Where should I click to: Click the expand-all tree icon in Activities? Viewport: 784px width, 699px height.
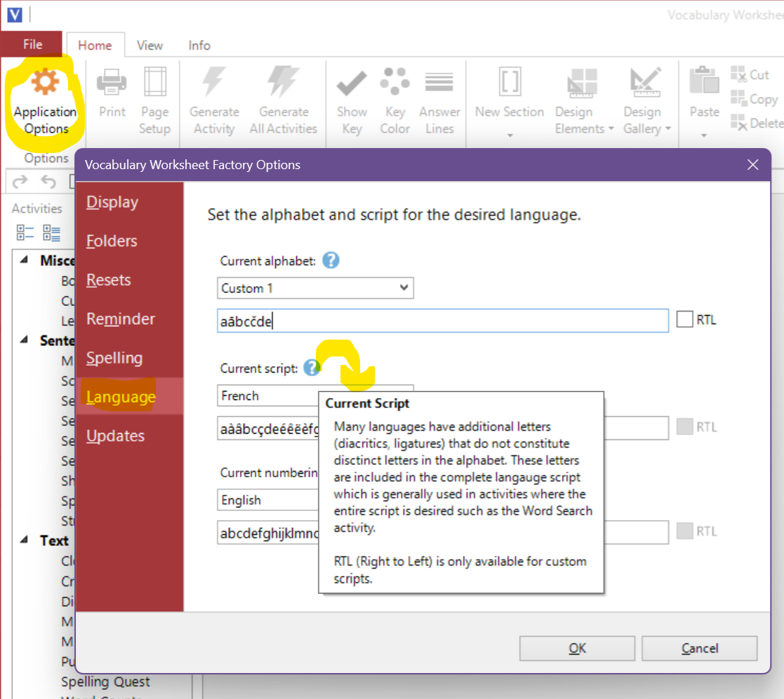point(51,233)
